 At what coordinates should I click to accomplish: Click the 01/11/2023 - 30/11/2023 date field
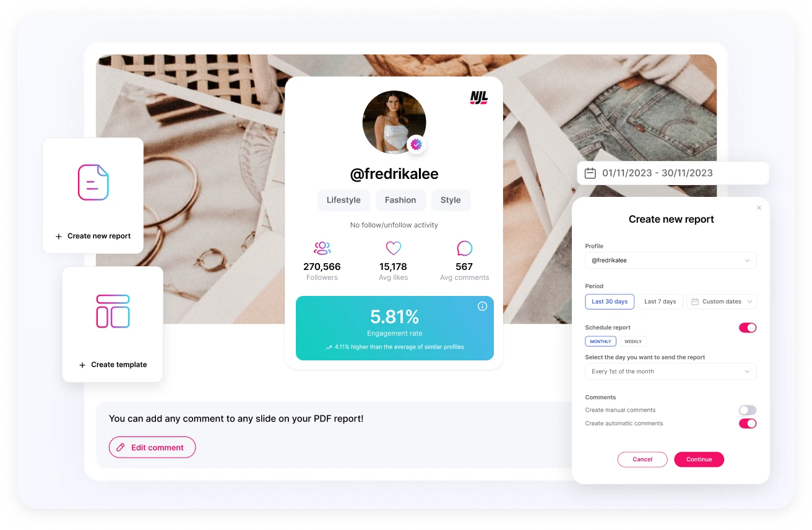[x=673, y=173]
